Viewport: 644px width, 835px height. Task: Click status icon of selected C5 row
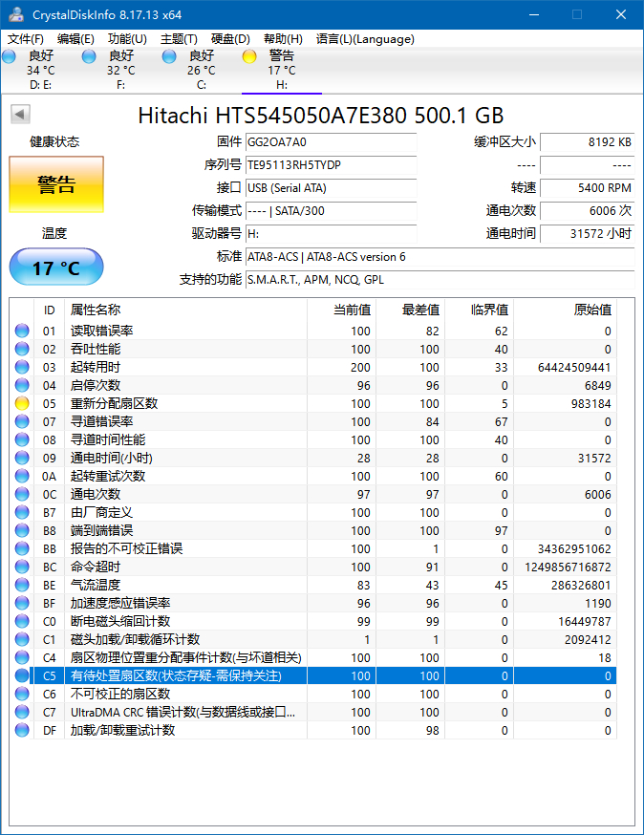coord(22,675)
